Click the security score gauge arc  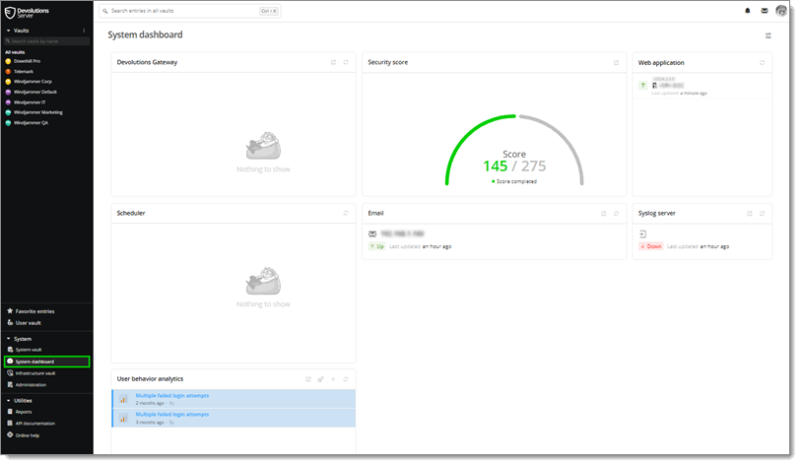pyautogui.click(x=514, y=150)
